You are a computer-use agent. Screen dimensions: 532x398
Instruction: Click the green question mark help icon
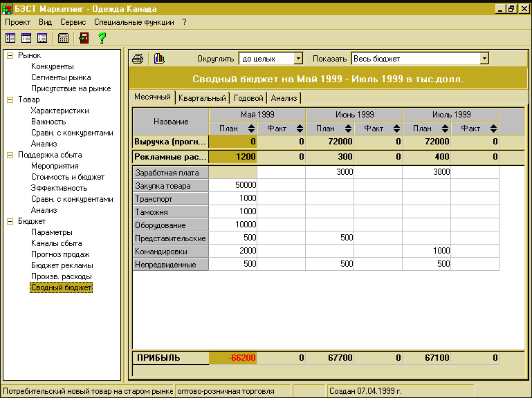(x=102, y=38)
